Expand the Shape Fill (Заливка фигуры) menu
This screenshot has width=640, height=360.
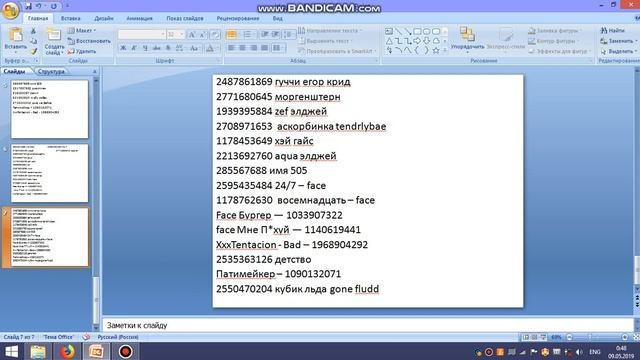pyautogui.click(x=554, y=31)
